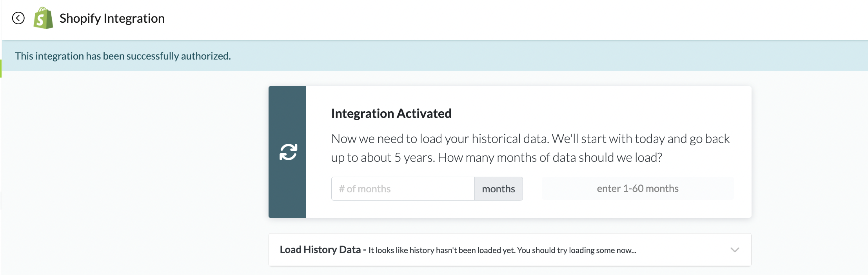This screenshot has height=275, width=868.
Task: Click the green accent bar at left edge
Action: [x=1, y=69]
